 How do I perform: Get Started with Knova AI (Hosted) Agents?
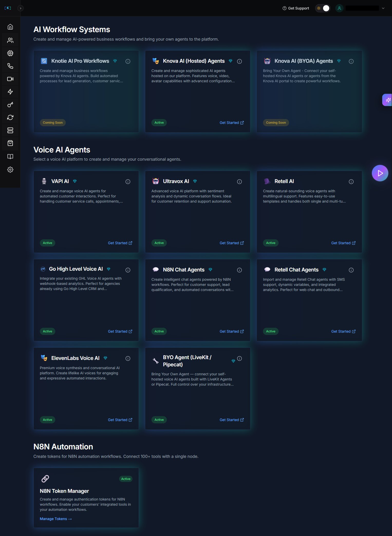232,123
